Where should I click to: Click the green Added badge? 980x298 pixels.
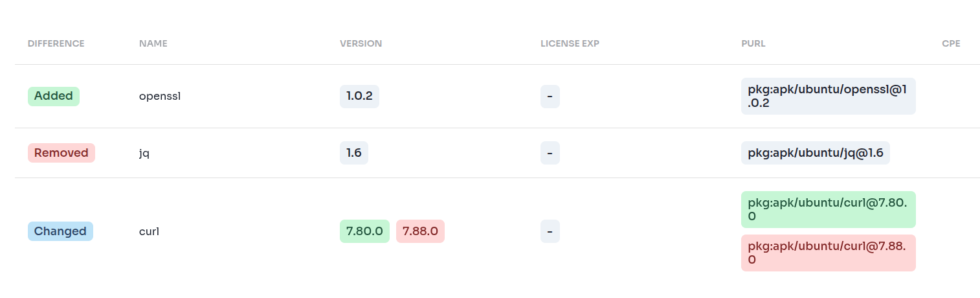click(53, 97)
